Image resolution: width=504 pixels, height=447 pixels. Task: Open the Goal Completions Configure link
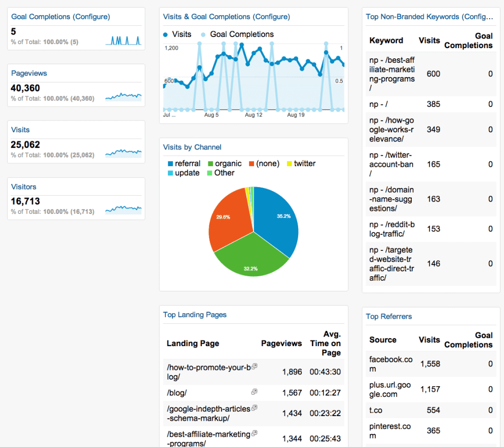[x=91, y=16]
